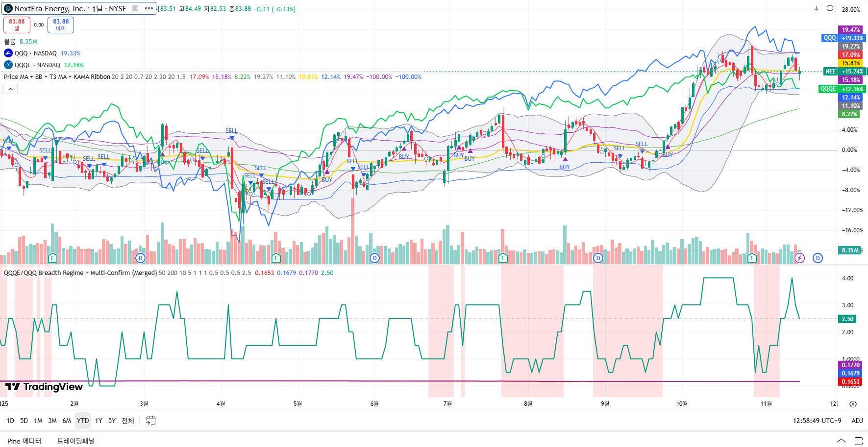Click the dividend D marker near June

pyautogui.click(x=374, y=258)
